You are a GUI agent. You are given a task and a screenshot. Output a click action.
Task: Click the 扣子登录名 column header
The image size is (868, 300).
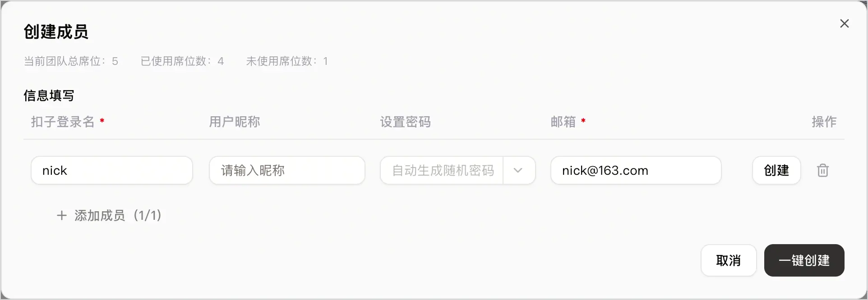pos(63,122)
